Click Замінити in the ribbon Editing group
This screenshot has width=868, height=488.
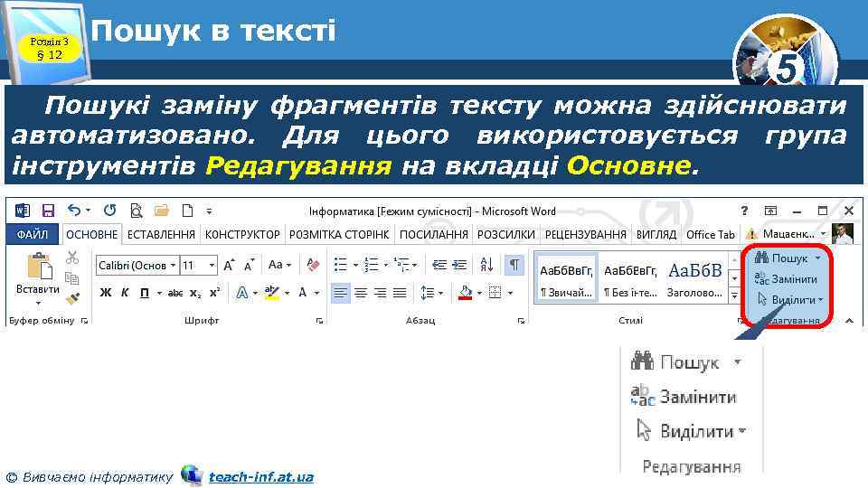click(786, 279)
